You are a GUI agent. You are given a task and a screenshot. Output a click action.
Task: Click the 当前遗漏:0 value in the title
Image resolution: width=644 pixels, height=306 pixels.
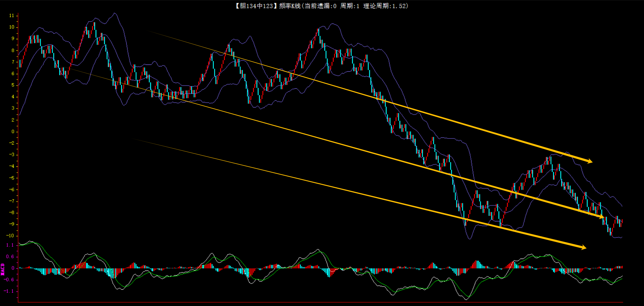[320, 6]
